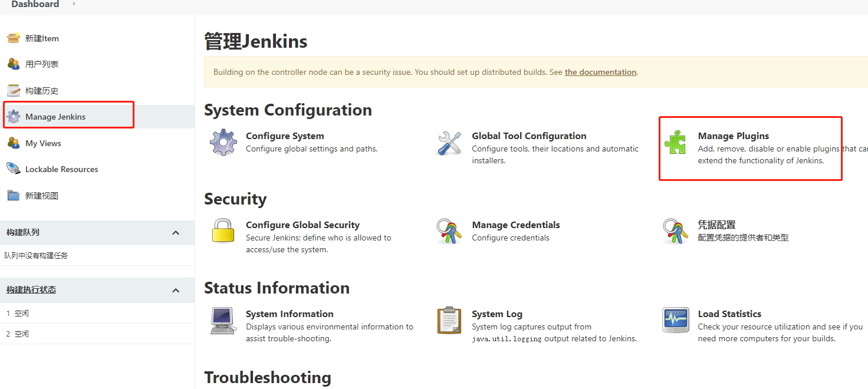The image size is (868, 389).
Task: Click the Configure System gear icon
Action: tap(223, 143)
